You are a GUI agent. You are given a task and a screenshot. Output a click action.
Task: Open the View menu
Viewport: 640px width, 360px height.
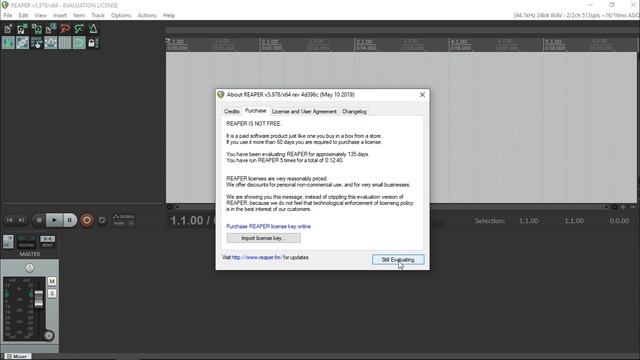(40, 16)
